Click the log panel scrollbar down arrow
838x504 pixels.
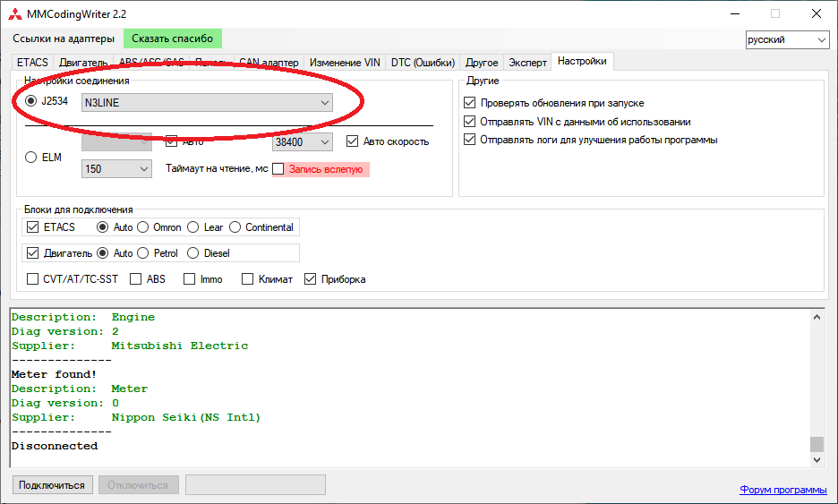[816, 459]
